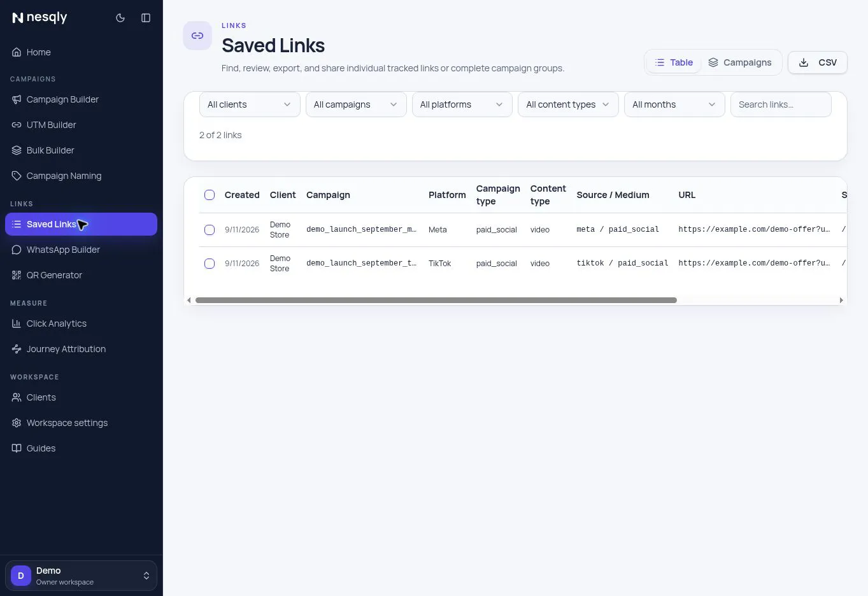Click the Click Analytics chart icon

pos(17,323)
